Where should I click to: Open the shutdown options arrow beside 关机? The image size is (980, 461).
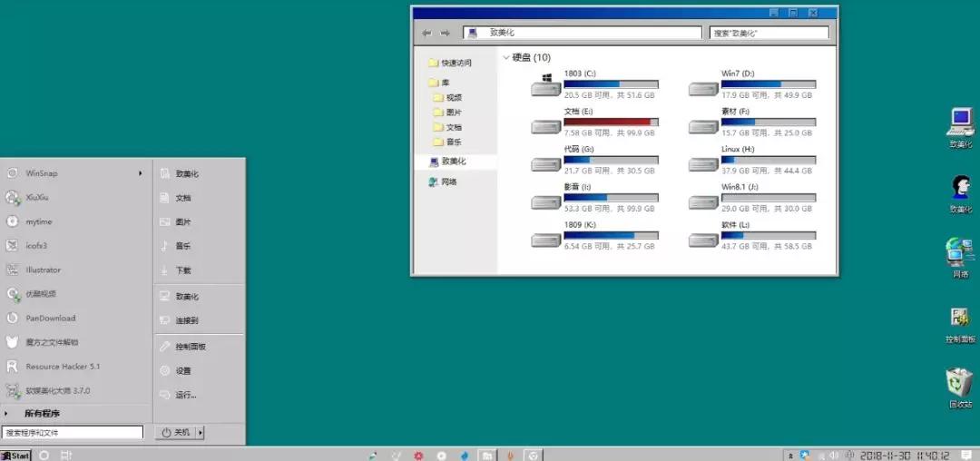[201, 433]
